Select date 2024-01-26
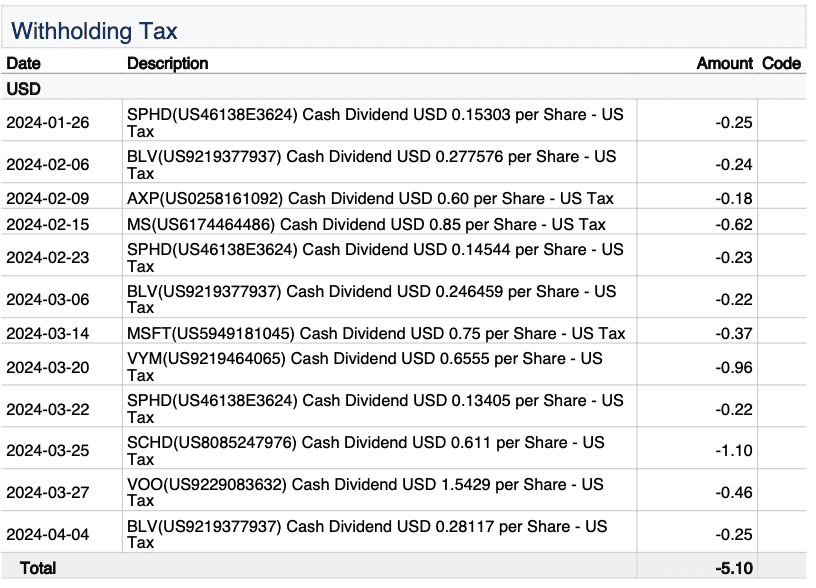Viewport: 816px width, 588px height. coord(48,123)
